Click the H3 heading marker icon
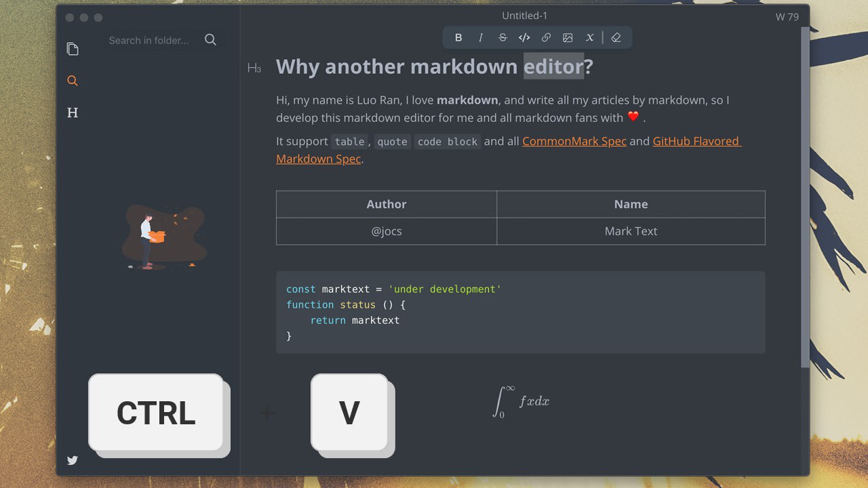This screenshot has width=868, height=488. [x=254, y=68]
